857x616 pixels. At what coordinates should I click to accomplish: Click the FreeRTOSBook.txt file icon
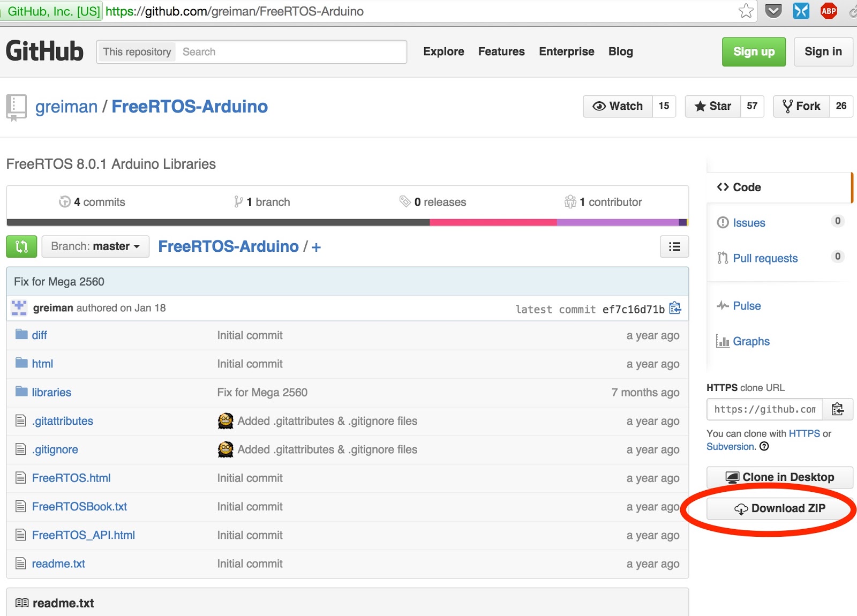click(x=21, y=506)
